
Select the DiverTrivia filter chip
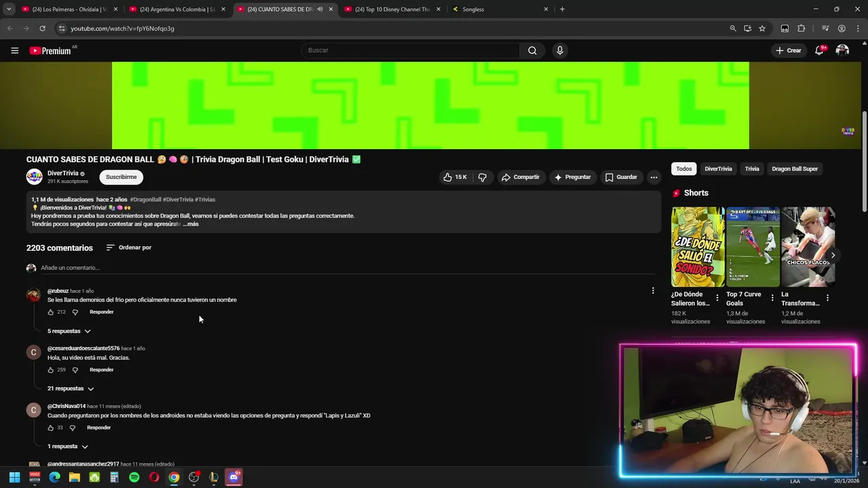pyautogui.click(x=718, y=169)
